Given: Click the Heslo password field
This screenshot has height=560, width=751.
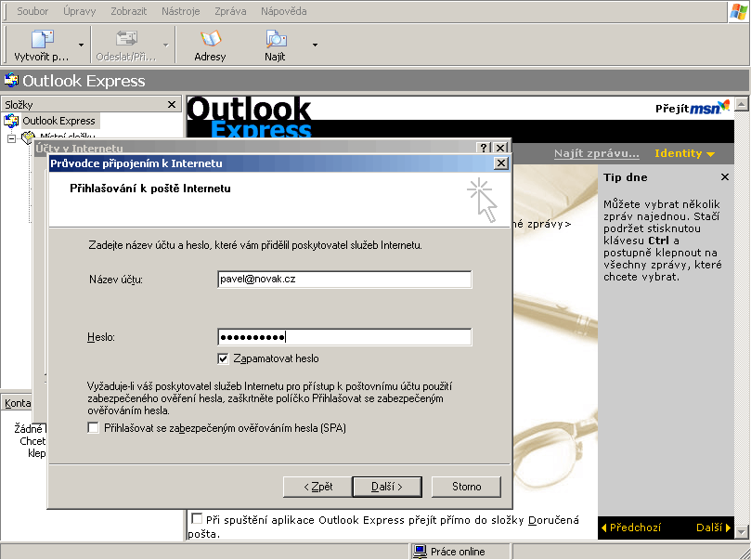Looking at the screenshot, I should point(344,337).
